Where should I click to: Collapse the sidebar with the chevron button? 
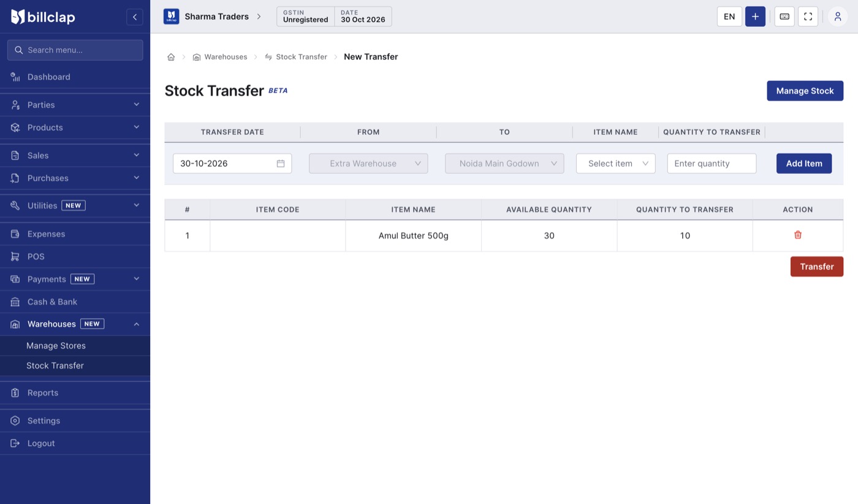click(x=135, y=17)
